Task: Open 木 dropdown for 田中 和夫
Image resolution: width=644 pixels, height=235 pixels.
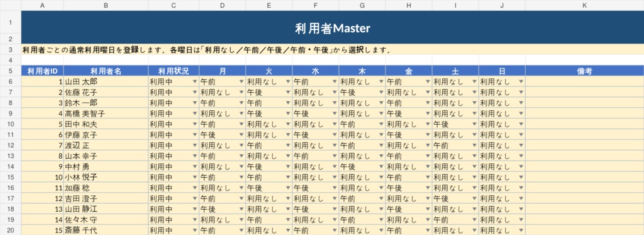Action: point(381,124)
